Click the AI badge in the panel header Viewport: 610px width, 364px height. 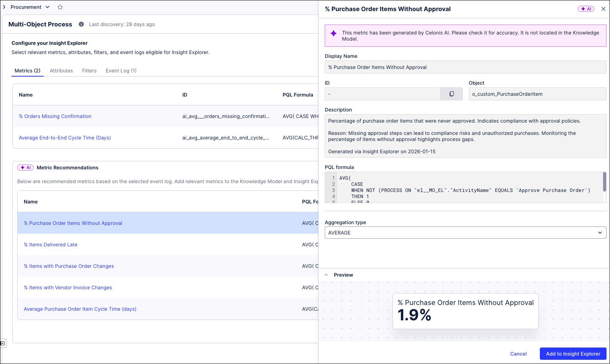(x=586, y=9)
